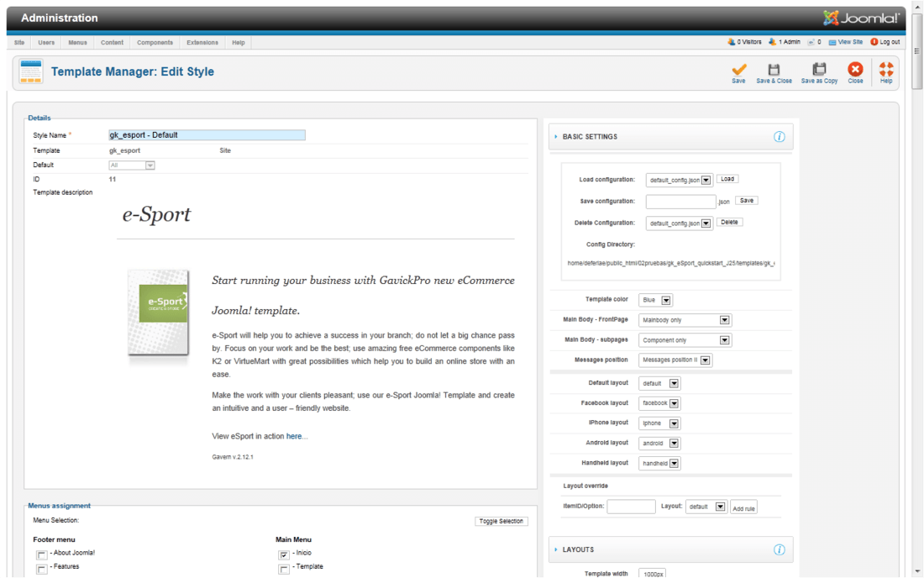Open Template color dropdown
The width and height of the screenshot is (924, 578).
point(655,301)
